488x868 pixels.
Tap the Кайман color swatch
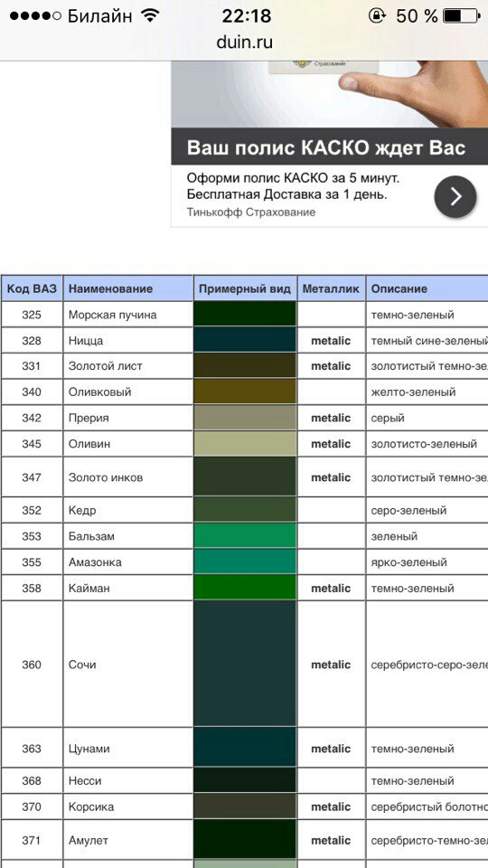(x=245, y=588)
